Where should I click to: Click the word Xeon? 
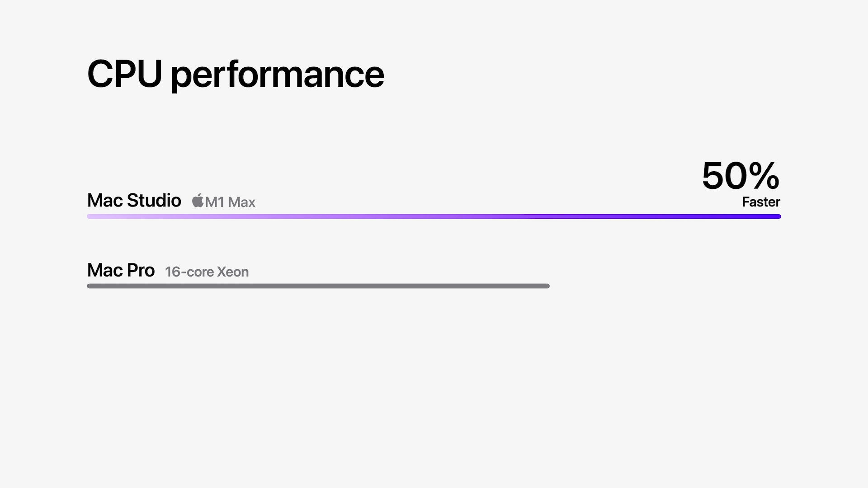(x=233, y=272)
